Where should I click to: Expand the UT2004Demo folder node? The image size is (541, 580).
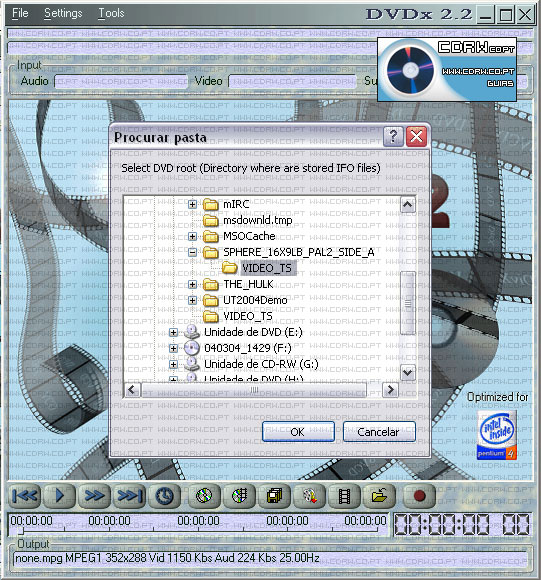192,300
